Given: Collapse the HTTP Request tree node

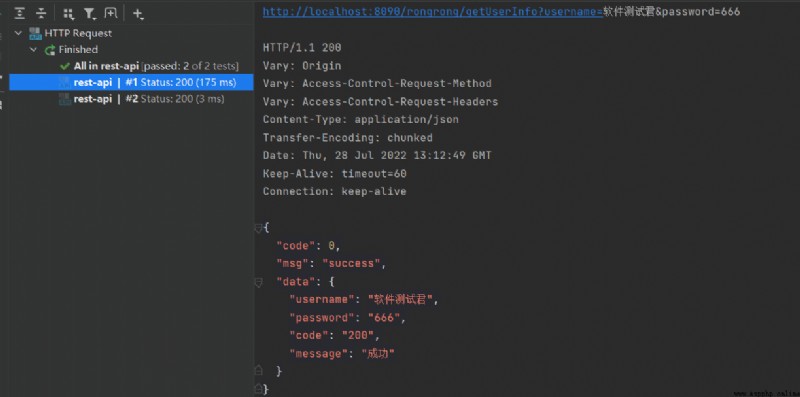Looking at the screenshot, I should click(x=19, y=33).
